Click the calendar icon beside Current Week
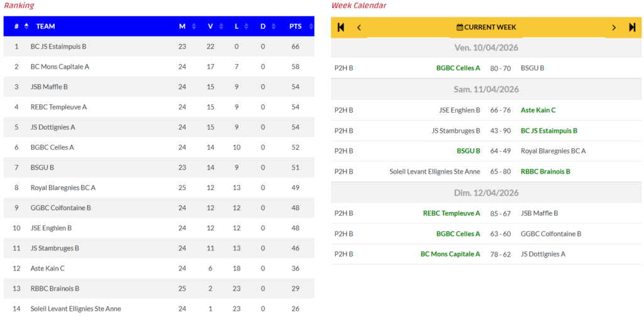The image size is (644, 329). [x=460, y=27]
